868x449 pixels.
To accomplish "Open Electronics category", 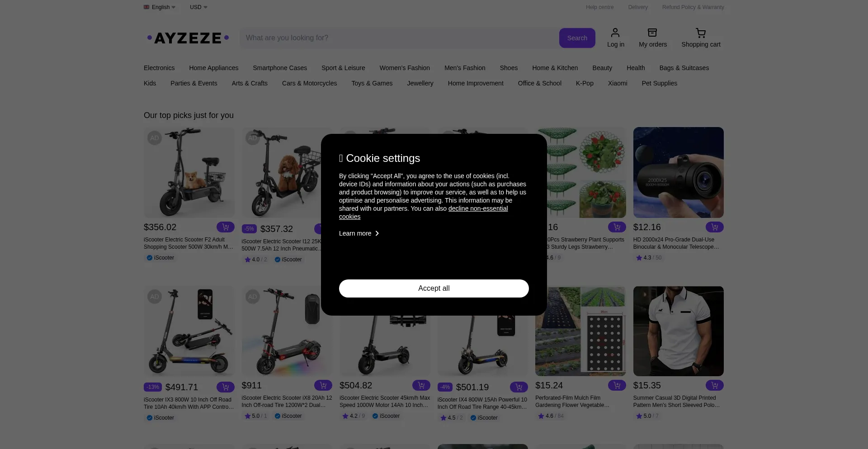I will pyautogui.click(x=159, y=68).
